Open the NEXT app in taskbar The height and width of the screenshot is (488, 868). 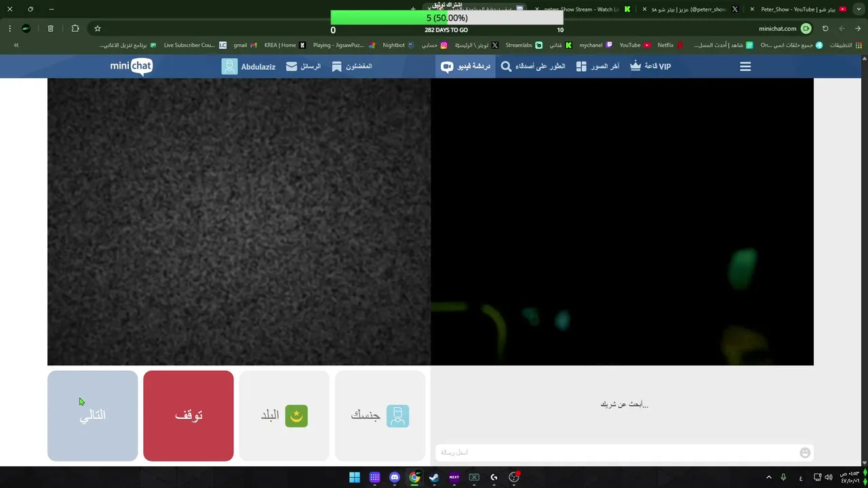454,477
